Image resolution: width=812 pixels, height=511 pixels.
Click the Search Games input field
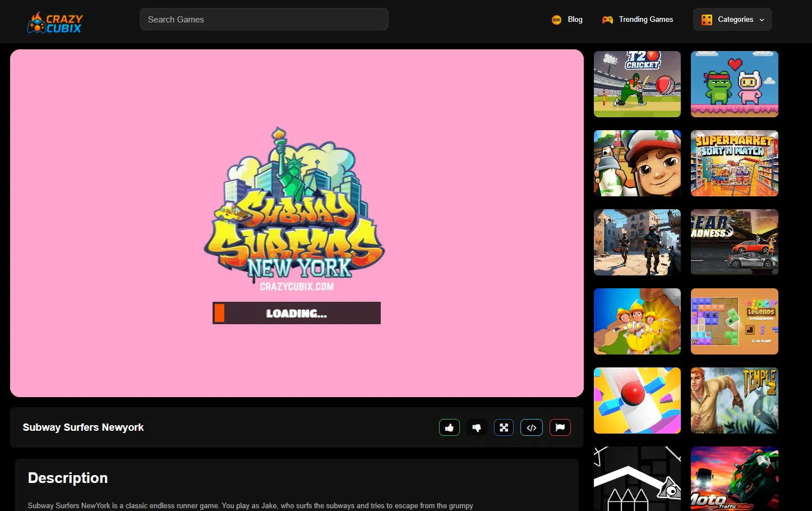pos(264,19)
